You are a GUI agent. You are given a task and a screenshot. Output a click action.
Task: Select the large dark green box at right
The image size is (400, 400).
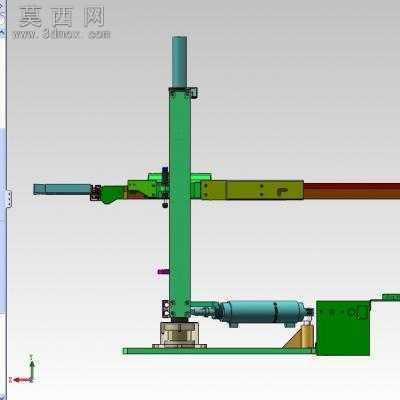(x=343, y=328)
